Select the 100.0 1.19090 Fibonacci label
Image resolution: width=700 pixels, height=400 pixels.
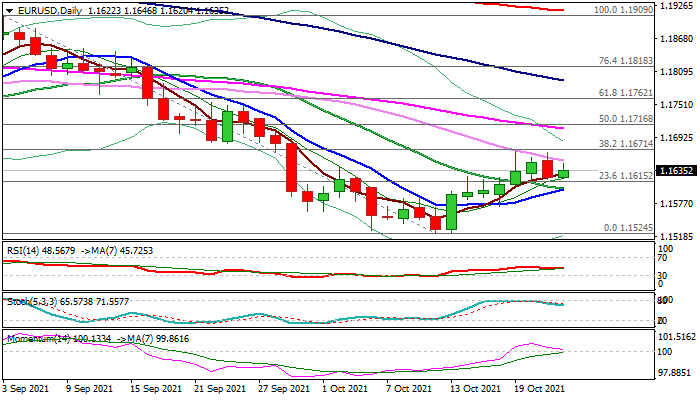pos(624,9)
